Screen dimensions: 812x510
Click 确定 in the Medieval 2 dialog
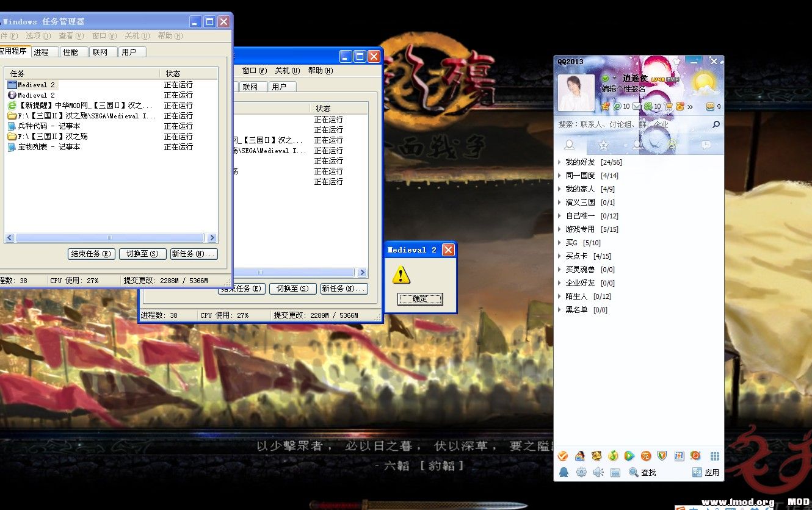pos(420,299)
